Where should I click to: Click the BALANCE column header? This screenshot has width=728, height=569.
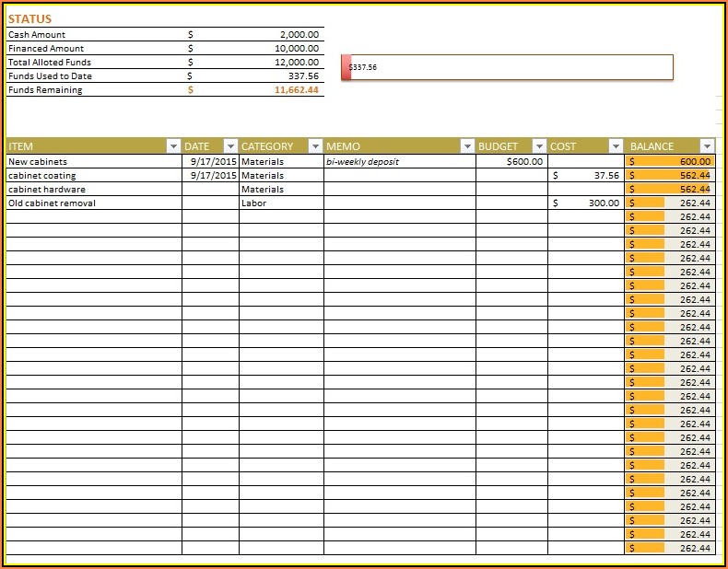pyautogui.click(x=670, y=146)
